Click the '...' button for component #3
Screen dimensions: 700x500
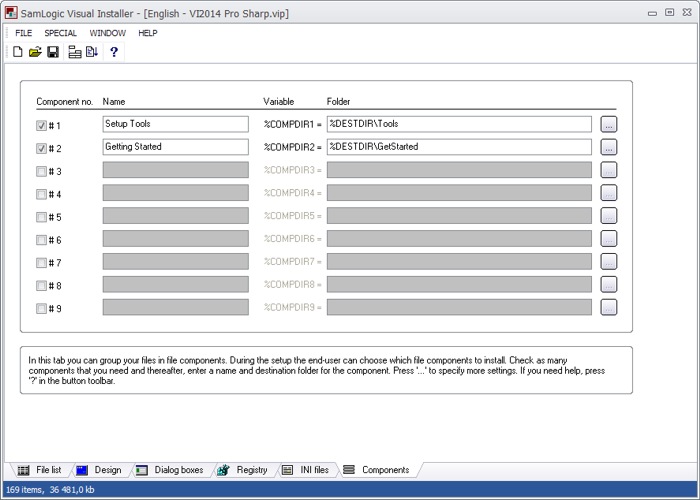tap(608, 170)
